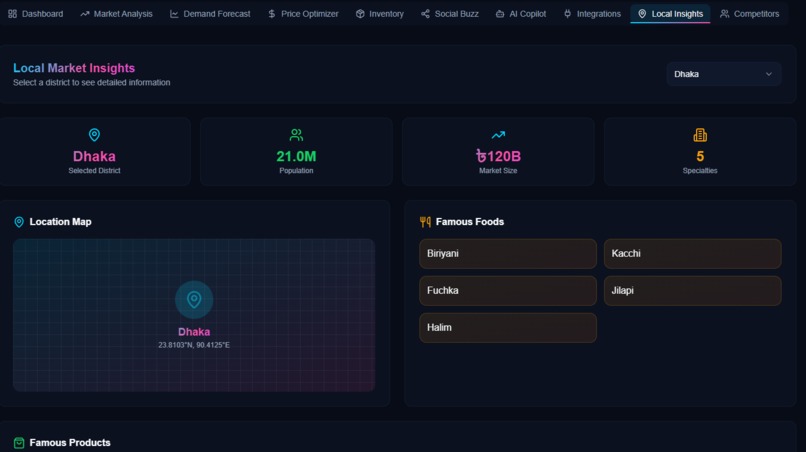Select the Local Insights tab
The image size is (806, 452).
(x=670, y=14)
